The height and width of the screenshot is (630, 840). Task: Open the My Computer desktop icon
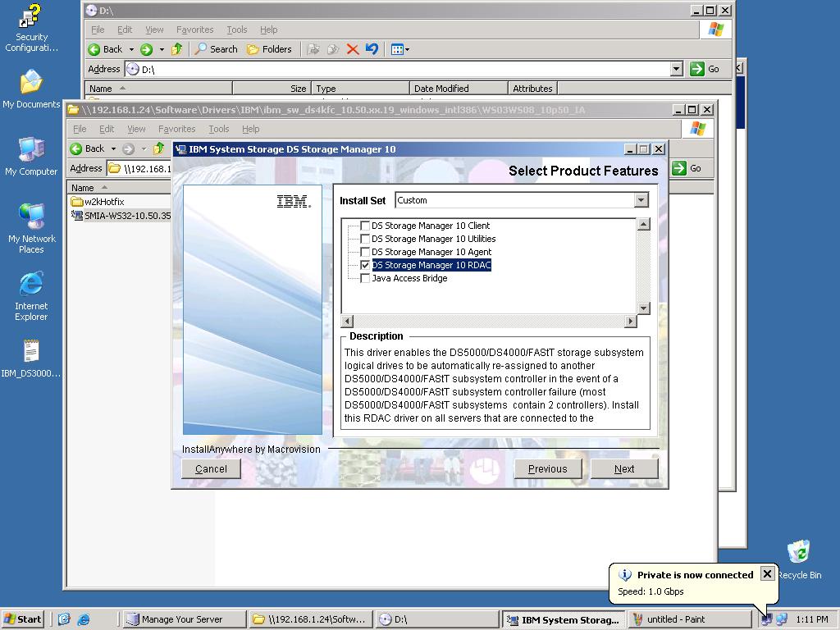(31, 151)
